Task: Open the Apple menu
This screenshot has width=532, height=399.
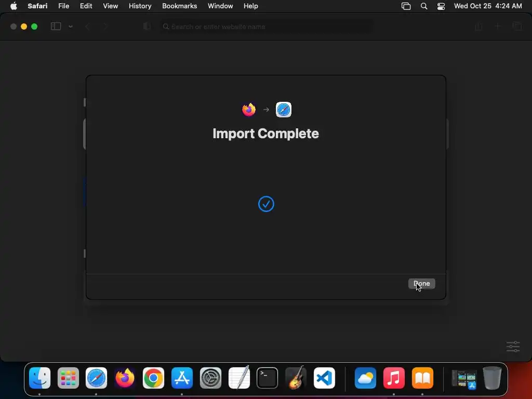Action: click(x=14, y=6)
